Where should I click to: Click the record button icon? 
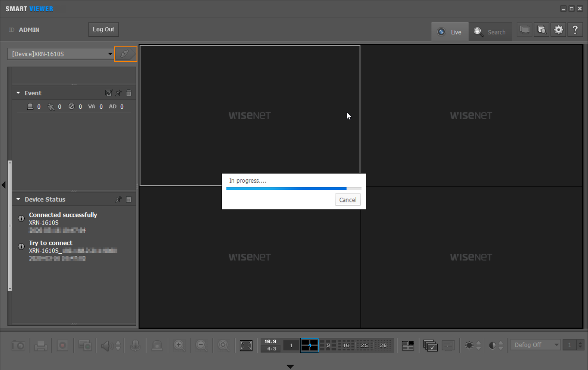click(63, 345)
